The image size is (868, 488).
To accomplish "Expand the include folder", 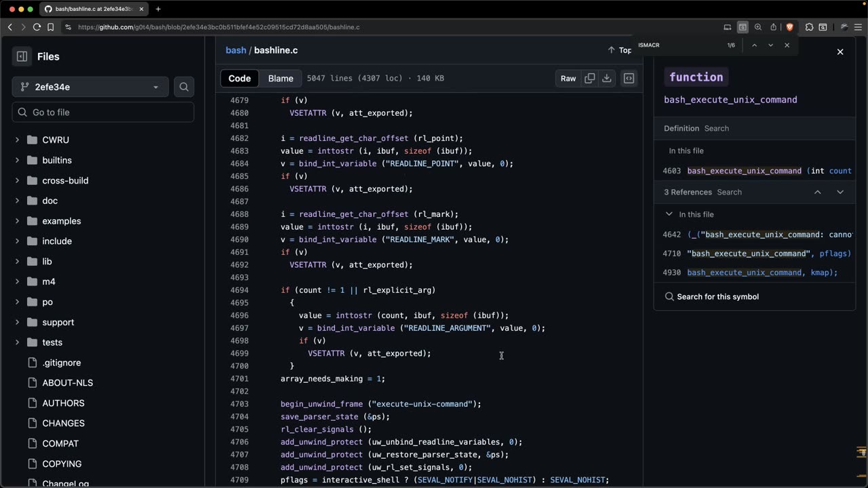I will (x=17, y=241).
